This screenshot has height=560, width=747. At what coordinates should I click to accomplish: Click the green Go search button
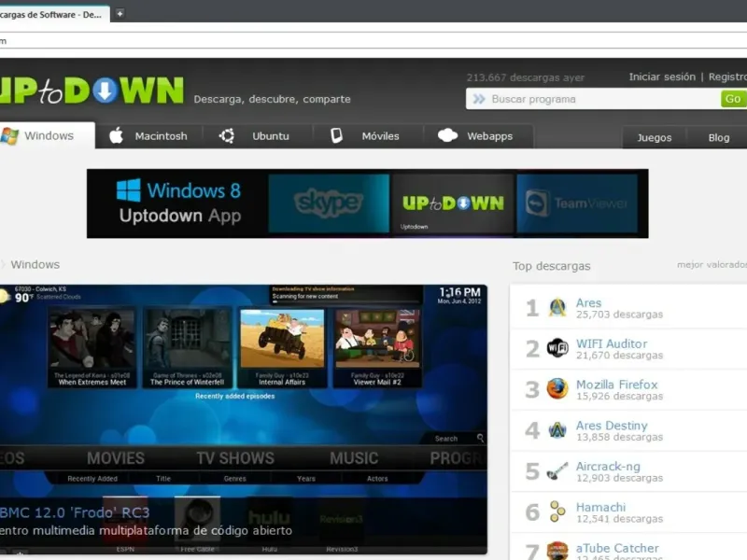click(x=733, y=99)
